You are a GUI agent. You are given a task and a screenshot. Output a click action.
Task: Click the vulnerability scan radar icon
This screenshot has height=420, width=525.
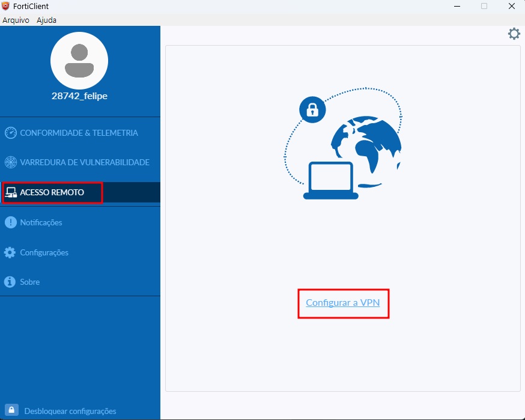[11, 162]
